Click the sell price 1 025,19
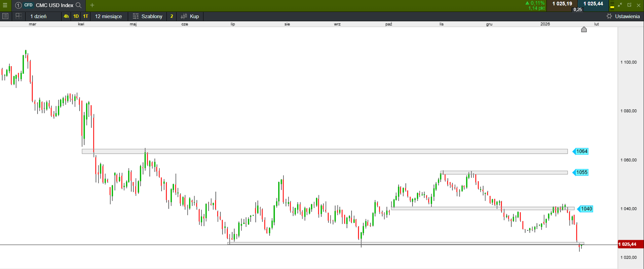 click(x=562, y=4)
